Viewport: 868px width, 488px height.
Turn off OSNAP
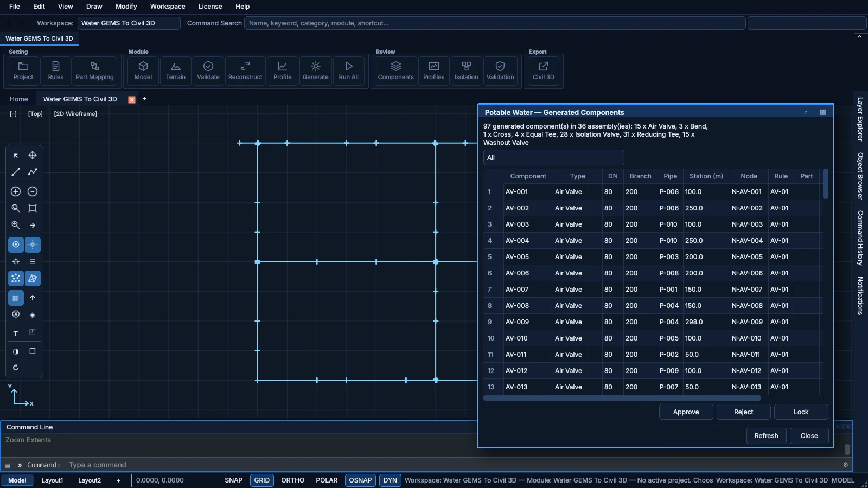[x=360, y=480]
